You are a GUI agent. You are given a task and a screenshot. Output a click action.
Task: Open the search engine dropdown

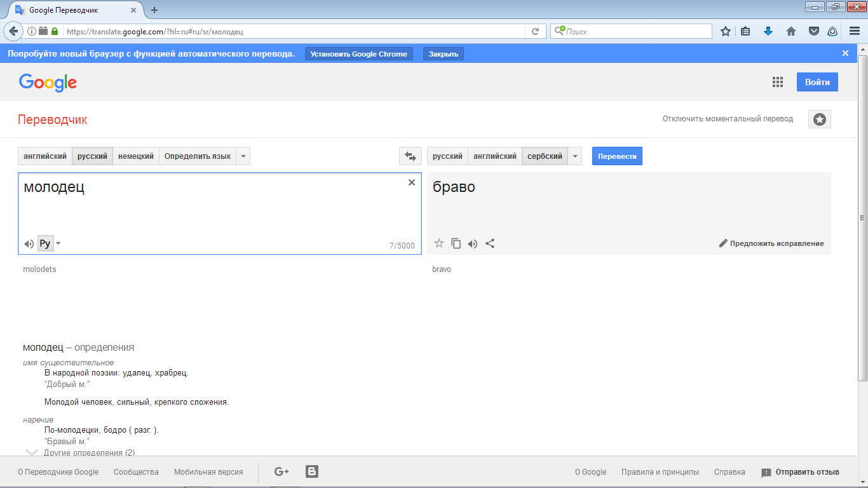click(x=559, y=31)
